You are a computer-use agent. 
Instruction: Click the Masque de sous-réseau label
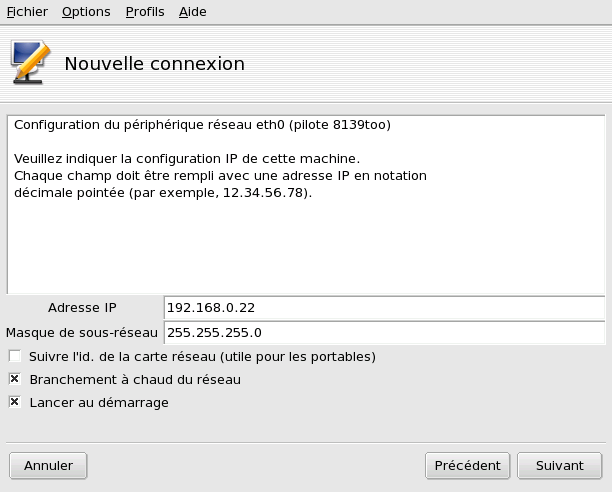tap(82, 332)
